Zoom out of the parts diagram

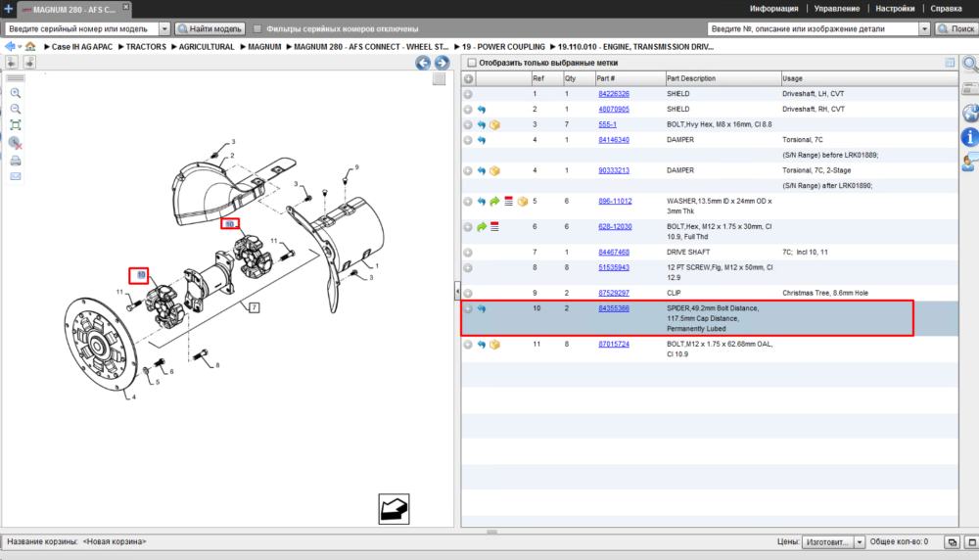[16, 109]
